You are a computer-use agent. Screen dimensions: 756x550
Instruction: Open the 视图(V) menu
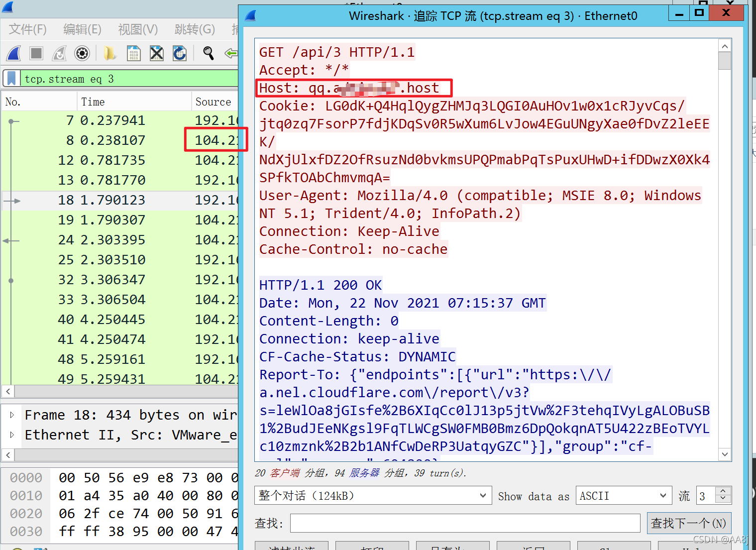pyautogui.click(x=138, y=29)
